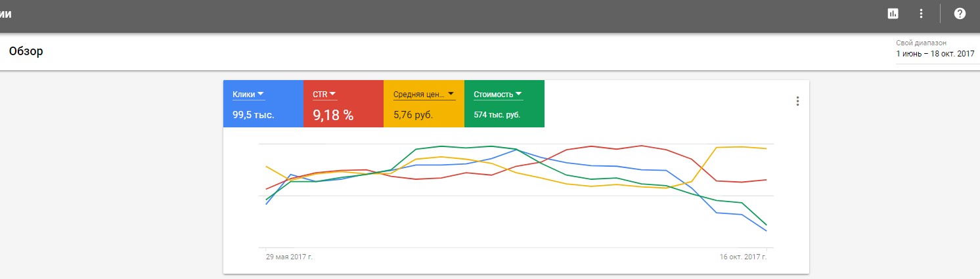Select the blue card value 99,5 тыс.
This screenshot has width=980, height=279.
click(254, 115)
